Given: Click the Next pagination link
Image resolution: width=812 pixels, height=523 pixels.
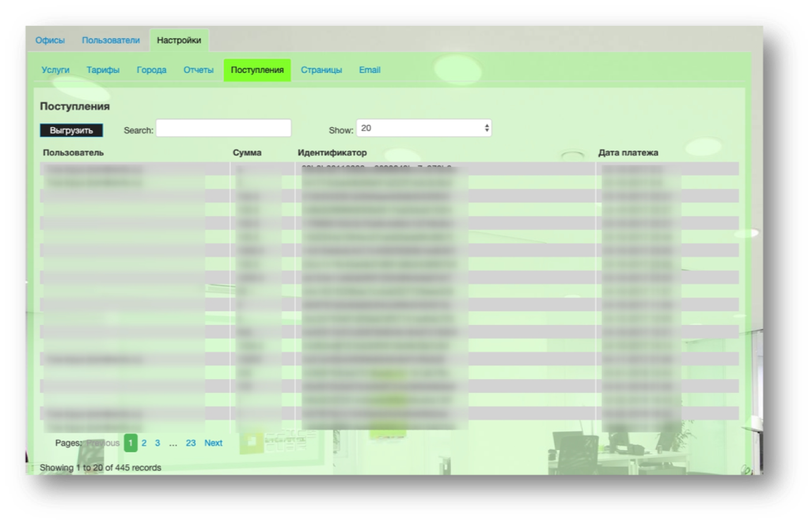Looking at the screenshot, I should click(213, 443).
